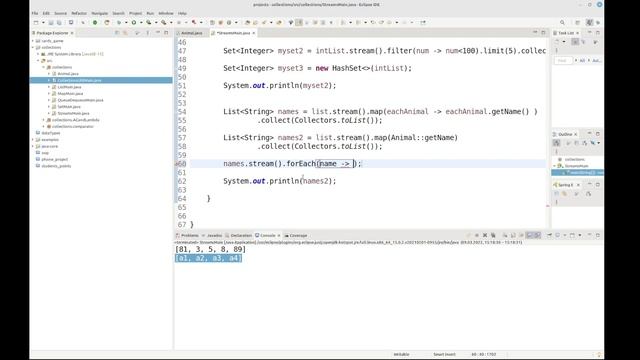Click Remove All Terminated Launches icon
The width and height of the screenshot is (640, 360).
(x=493, y=236)
